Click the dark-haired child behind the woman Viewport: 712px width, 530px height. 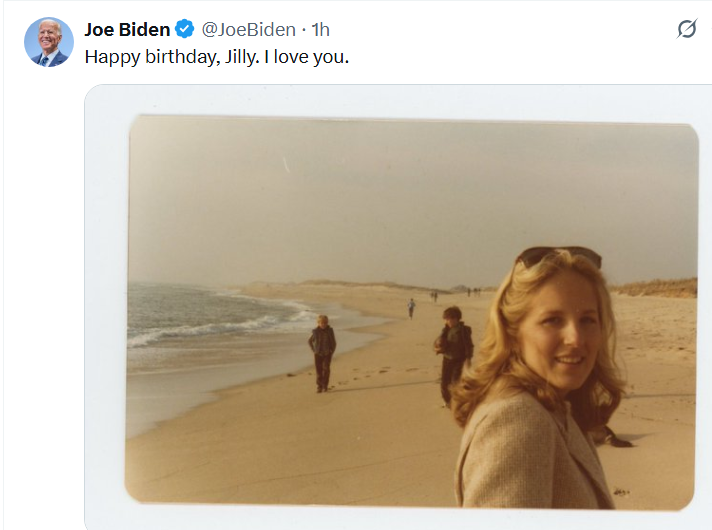coord(453,354)
